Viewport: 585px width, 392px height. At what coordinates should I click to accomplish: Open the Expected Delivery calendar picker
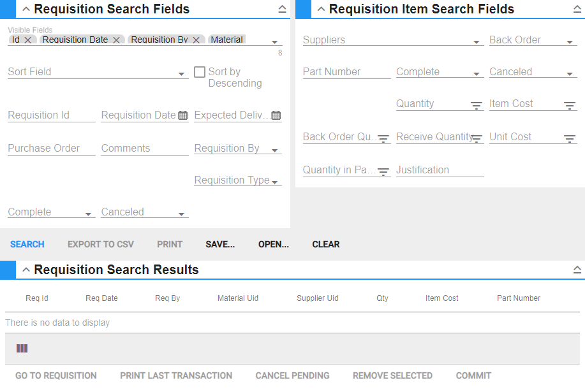point(276,115)
